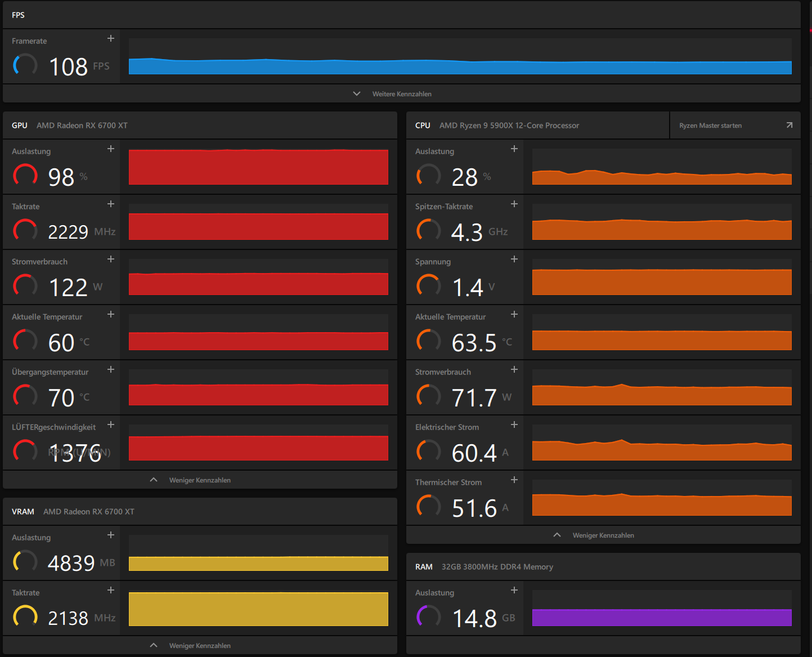The width and height of the screenshot is (812, 657).
Task: Click the plus icon on GPU Aktuelle Temperatur row
Action: tap(111, 314)
